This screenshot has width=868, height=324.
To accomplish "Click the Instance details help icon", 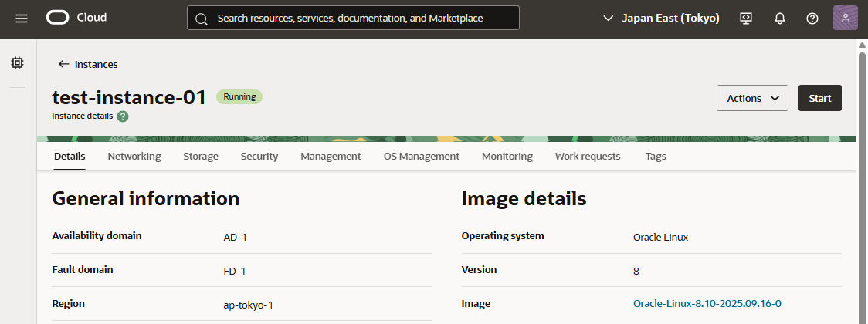I will [123, 116].
